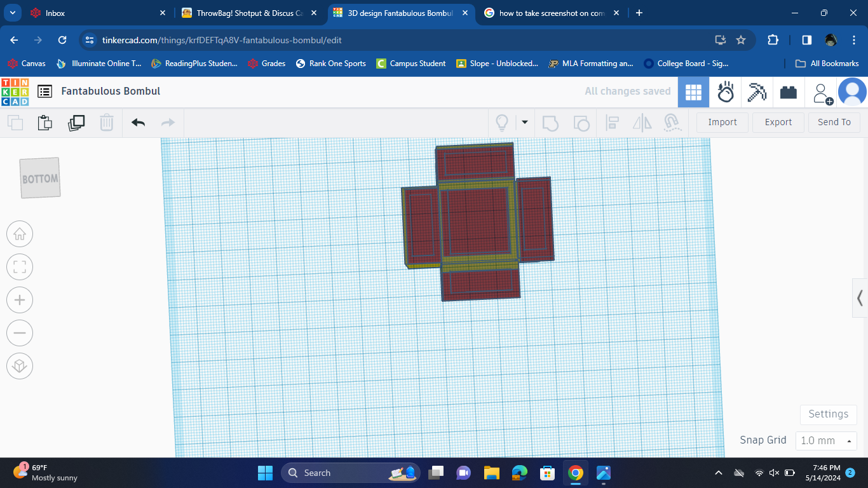
Task: Click the Duplicate and repeat icon
Action: point(76,123)
